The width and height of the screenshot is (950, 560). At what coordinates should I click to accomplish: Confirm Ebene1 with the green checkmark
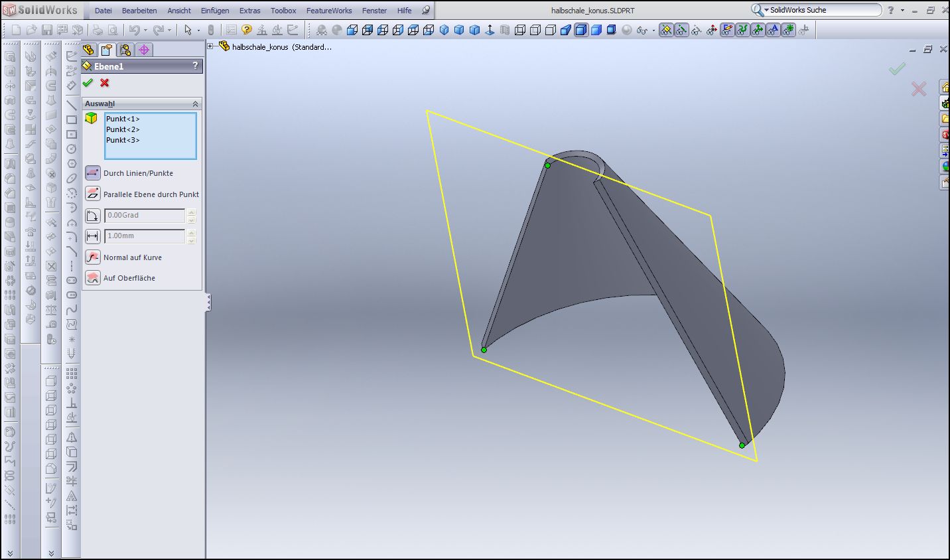(x=88, y=83)
